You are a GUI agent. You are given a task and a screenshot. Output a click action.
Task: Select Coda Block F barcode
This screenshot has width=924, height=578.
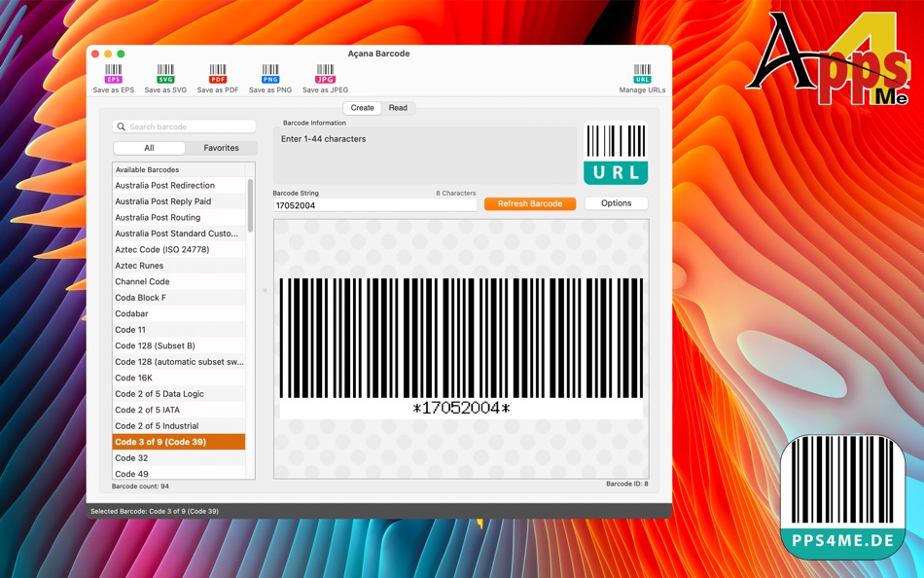179,297
